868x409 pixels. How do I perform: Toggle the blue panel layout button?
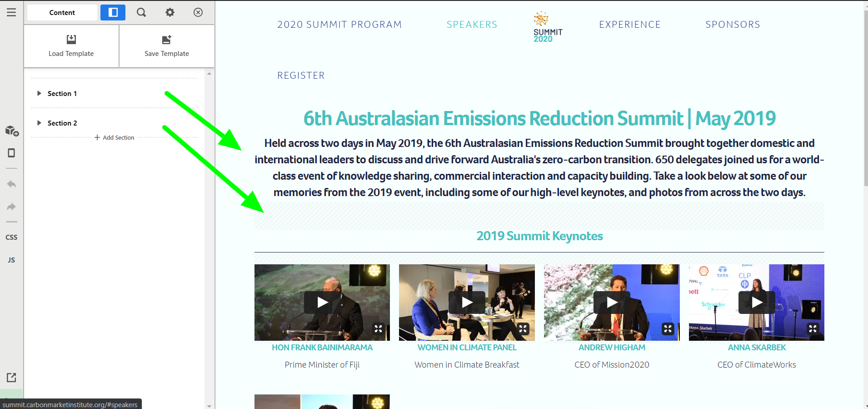coord(113,12)
